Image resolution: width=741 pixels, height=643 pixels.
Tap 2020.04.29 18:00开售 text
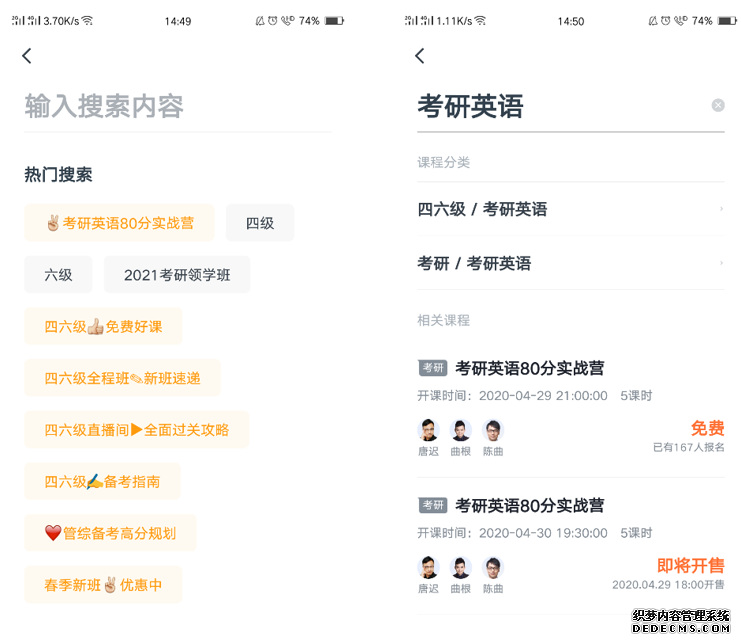tap(668, 584)
